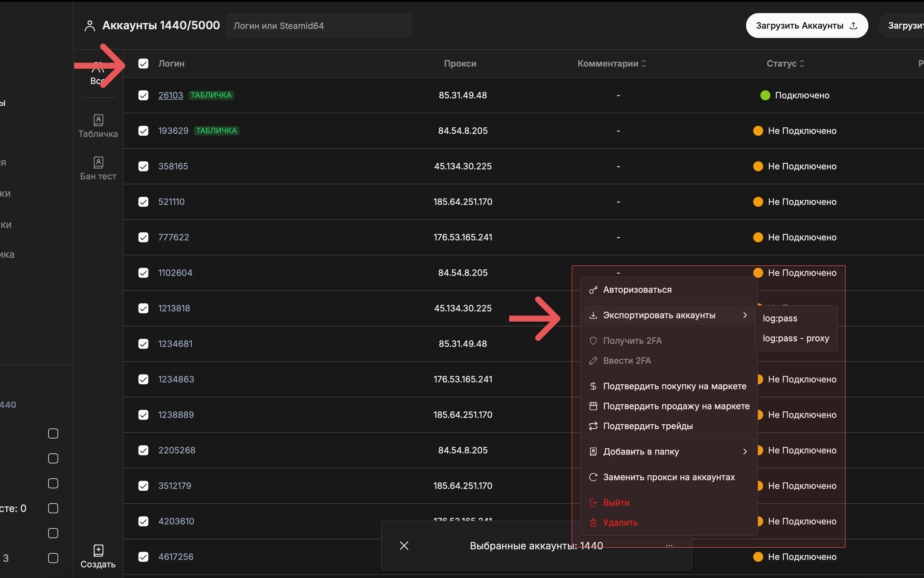Open account link 358165
This screenshot has width=924, height=578.
tap(173, 166)
